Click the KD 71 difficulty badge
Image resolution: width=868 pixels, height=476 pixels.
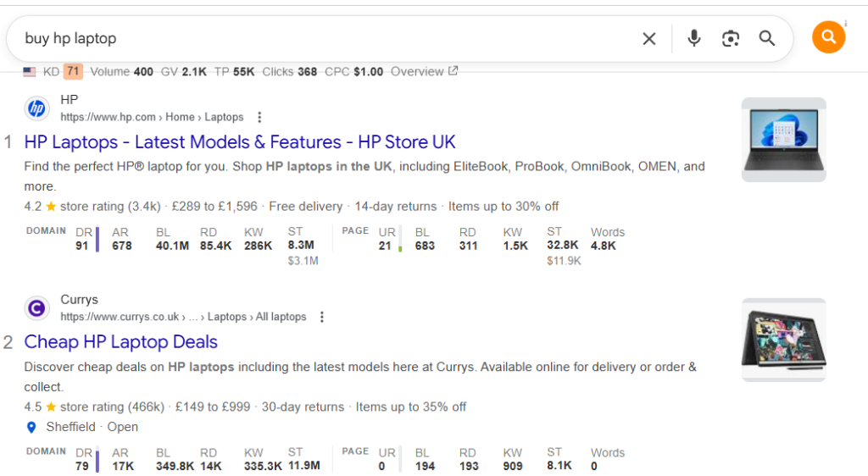click(x=73, y=72)
